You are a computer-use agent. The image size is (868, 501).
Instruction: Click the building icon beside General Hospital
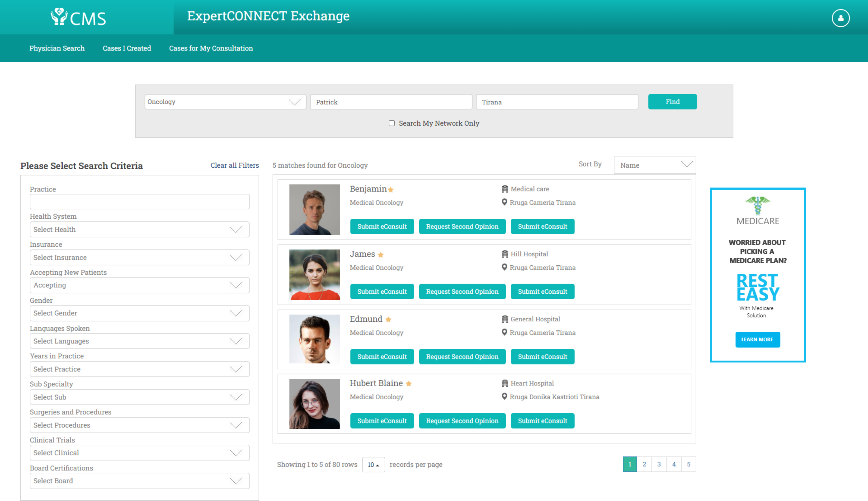(505, 319)
